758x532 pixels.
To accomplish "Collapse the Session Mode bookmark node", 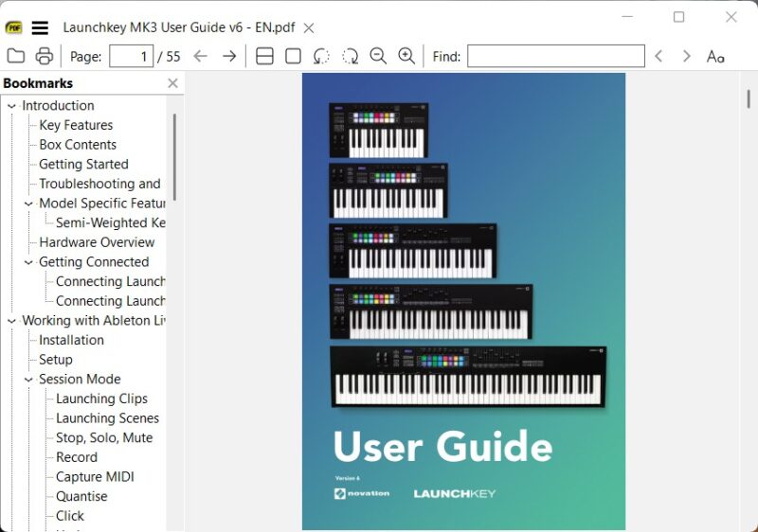I will (29, 380).
